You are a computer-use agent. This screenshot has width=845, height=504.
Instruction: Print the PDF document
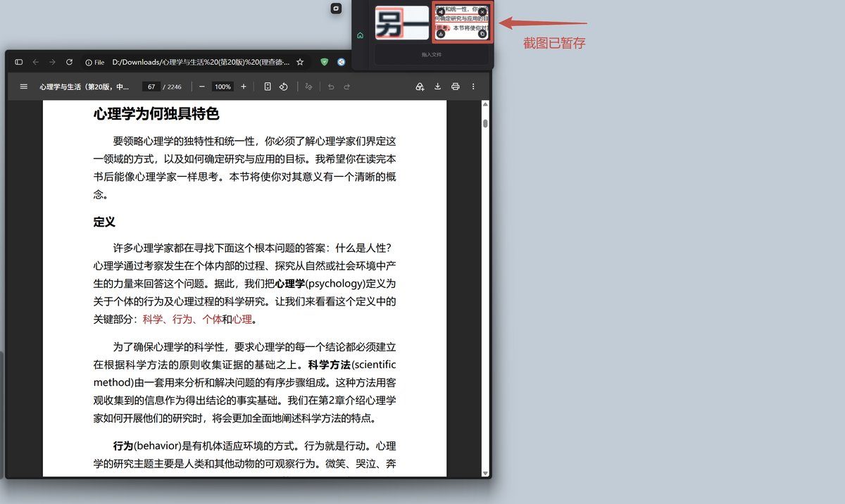[x=456, y=87]
